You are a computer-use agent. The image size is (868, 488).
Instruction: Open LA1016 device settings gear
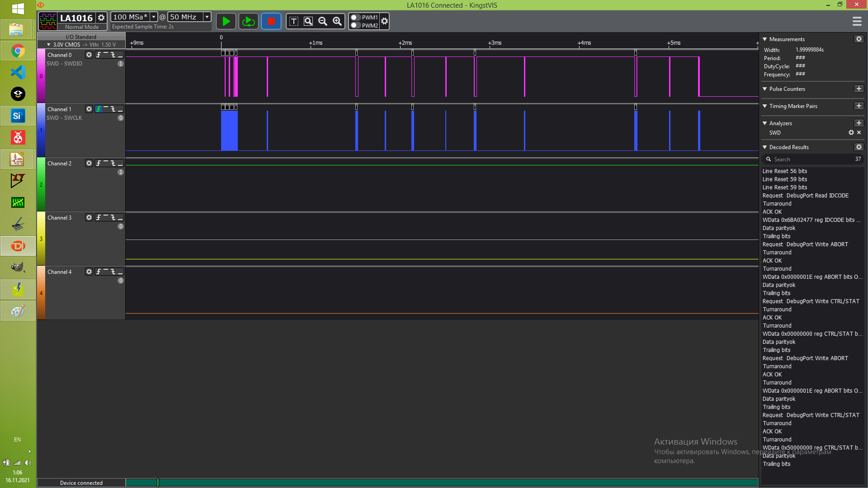101,18
